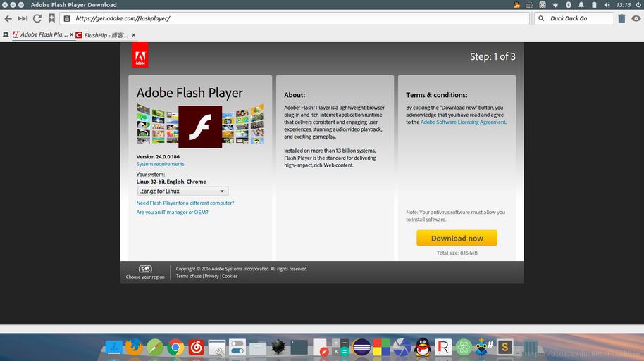The width and height of the screenshot is (644, 361).
Task: Open the Terminal from the dock
Action: point(299,347)
